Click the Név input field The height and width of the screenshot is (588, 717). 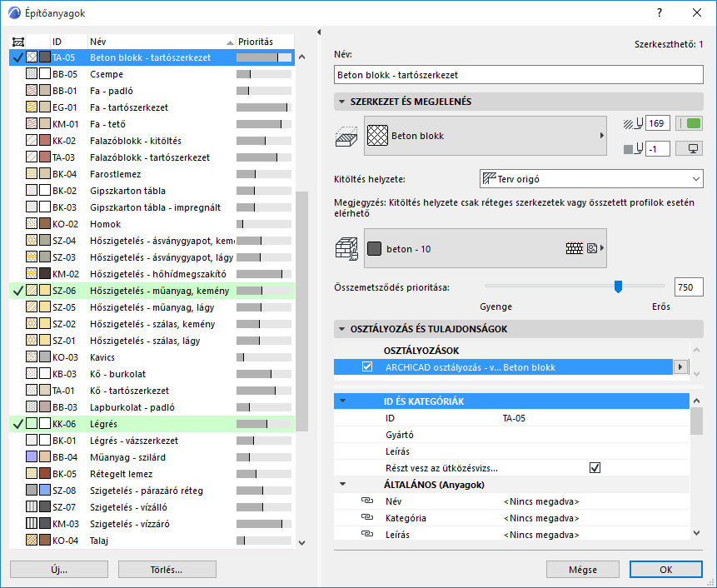click(519, 75)
